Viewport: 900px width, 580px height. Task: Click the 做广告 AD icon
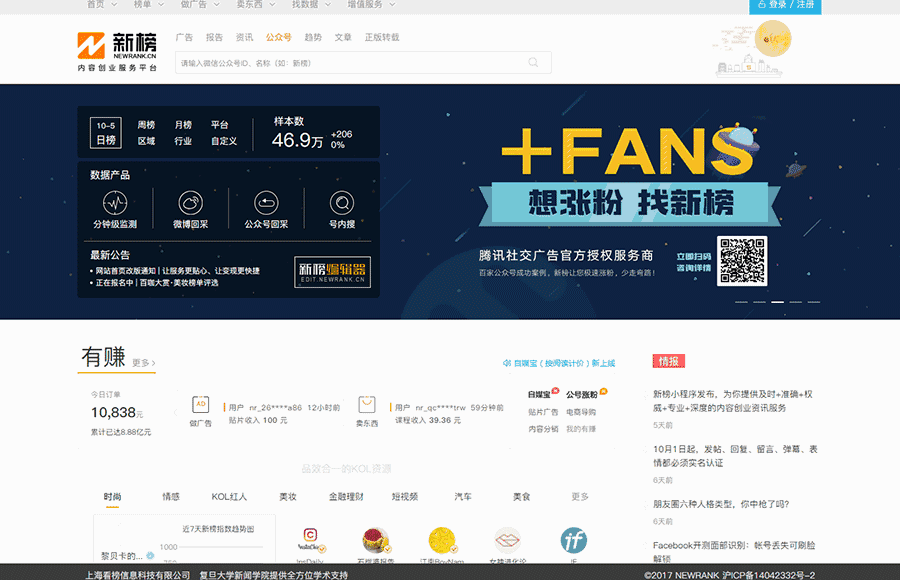(x=201, y=405)
